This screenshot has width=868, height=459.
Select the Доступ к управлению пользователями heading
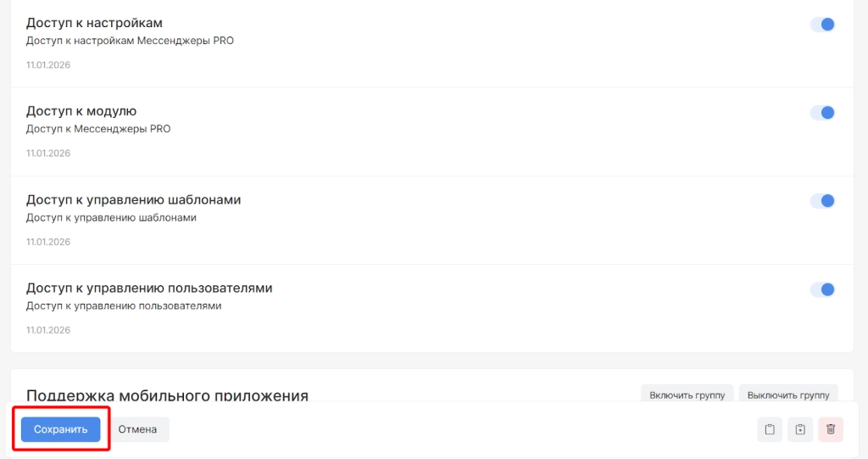coord(149,288)
